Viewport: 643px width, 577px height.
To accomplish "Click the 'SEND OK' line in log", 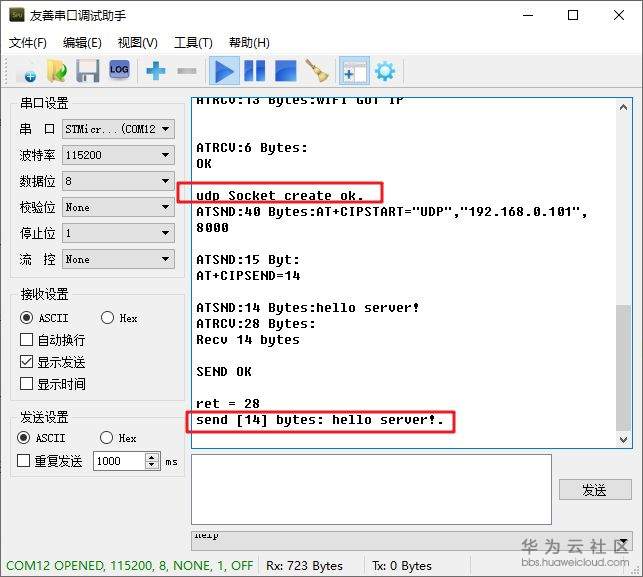I will [223, 372].
